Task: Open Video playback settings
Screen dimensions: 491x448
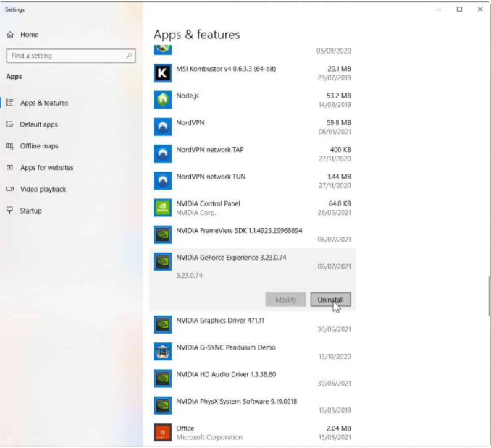Action: click(43, 190)
